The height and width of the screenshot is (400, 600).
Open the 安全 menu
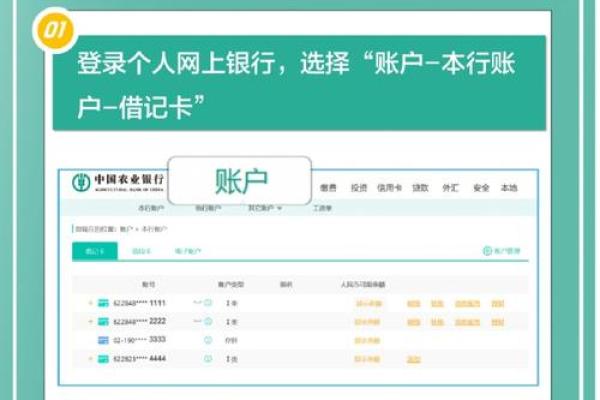[481, 188]
